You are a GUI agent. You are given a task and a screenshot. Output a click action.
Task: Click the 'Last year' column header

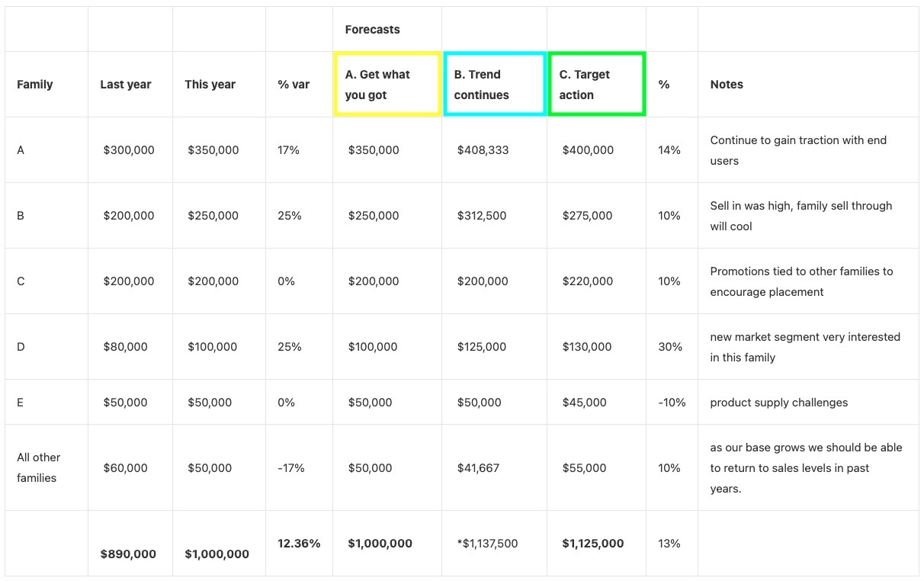click(126, 85)
